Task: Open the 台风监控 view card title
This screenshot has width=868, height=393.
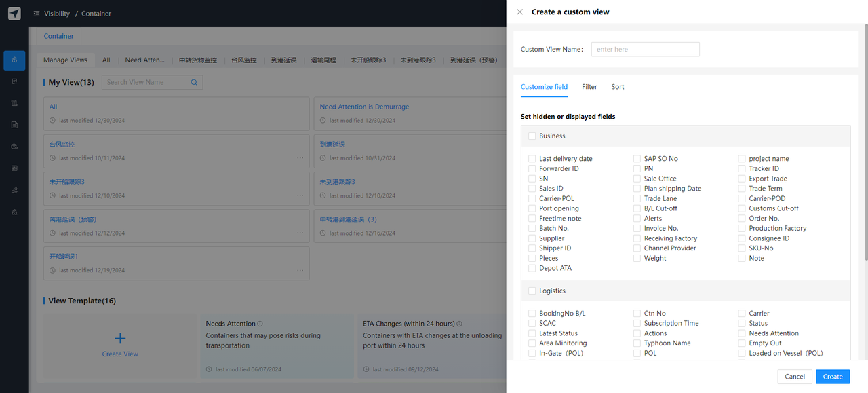Action: coord(62,145)
